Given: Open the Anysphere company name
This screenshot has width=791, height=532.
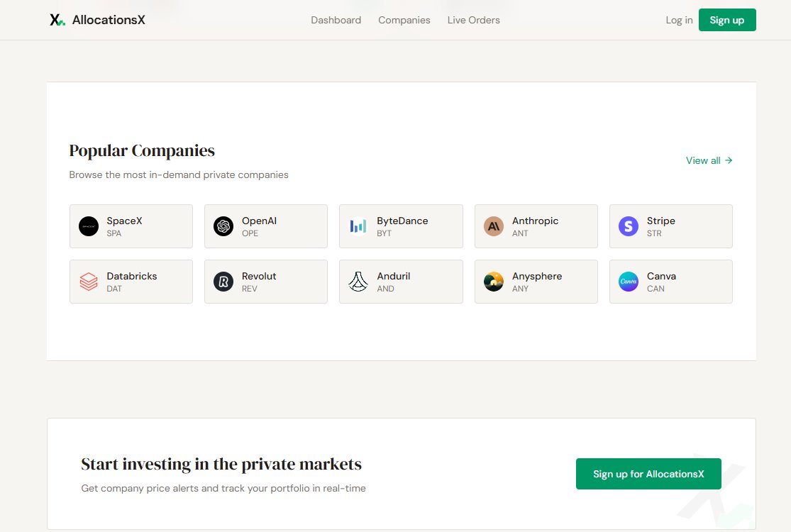Looking at the screenshot, I should [537, 277].
